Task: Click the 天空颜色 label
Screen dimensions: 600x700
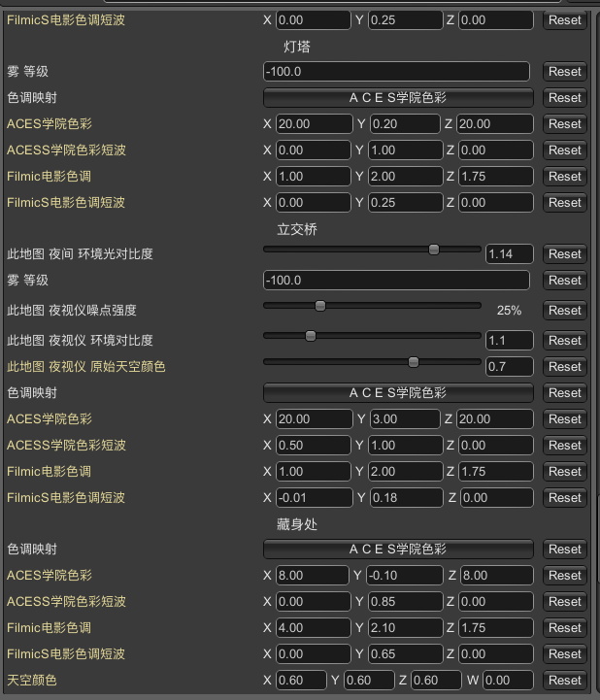Action: pos(32,681)
